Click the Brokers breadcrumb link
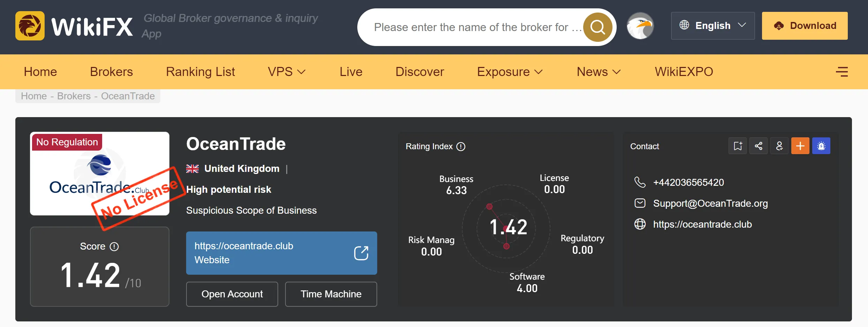The width and height of the screenshot is (868, 327). point(74,96)
